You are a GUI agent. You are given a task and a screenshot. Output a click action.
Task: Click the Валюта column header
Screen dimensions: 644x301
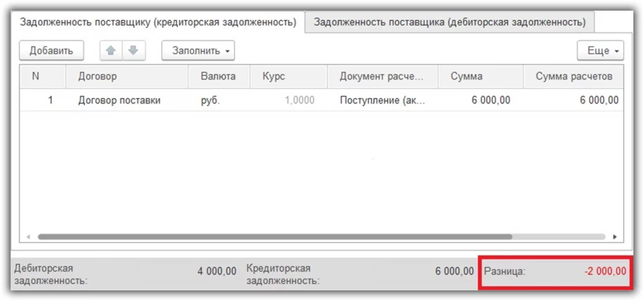coord(218,77)
